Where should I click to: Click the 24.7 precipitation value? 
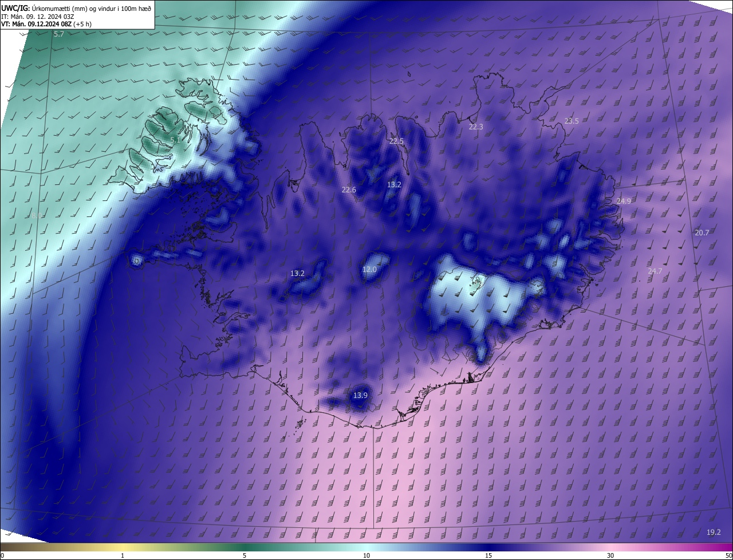(655, 271)
